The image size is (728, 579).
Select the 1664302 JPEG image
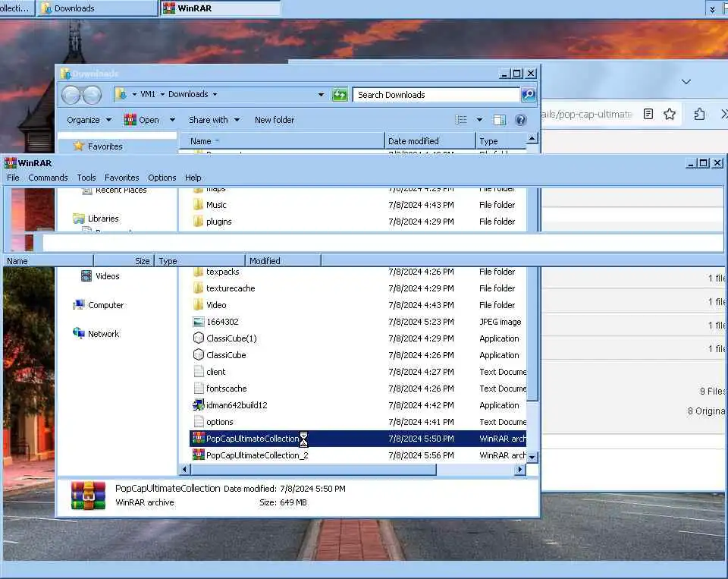click(222, 322)
